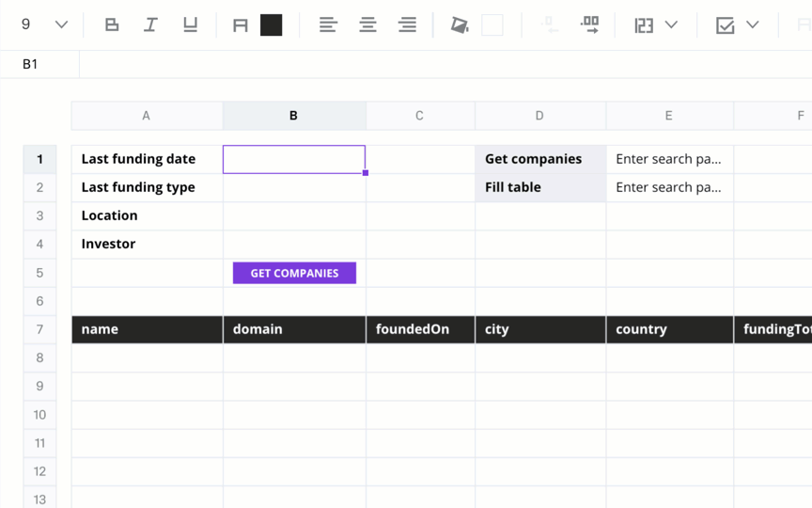
Task: Select the fill color bucket icon
Action: point(460,24)
